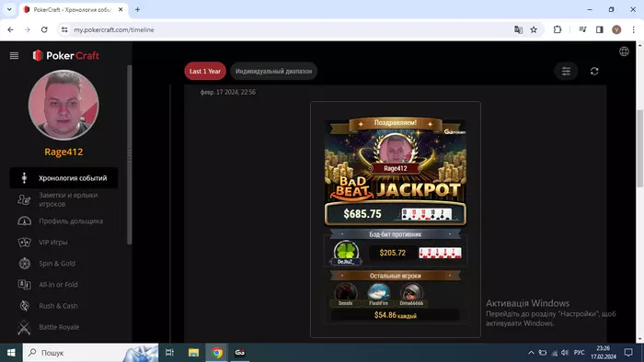Open the Chrome profile avatar
This screenshot has height=362, width=644.
click(x=616, y=29)
